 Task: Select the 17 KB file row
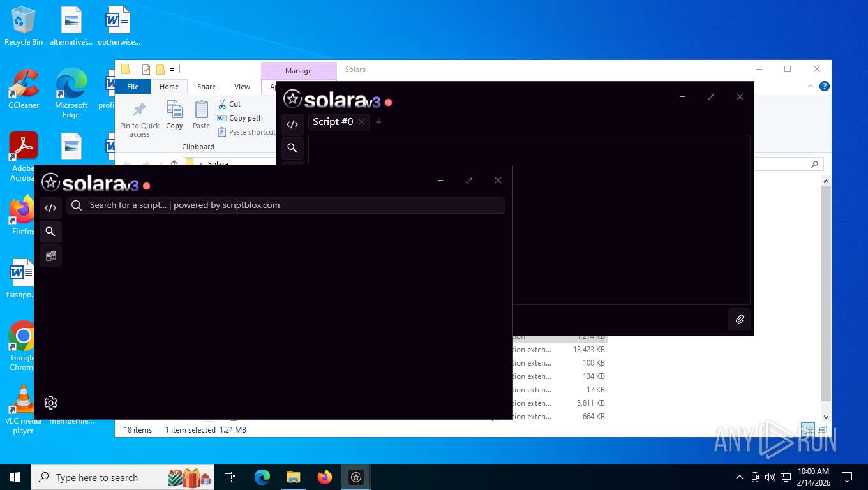[x=559, y=390]
